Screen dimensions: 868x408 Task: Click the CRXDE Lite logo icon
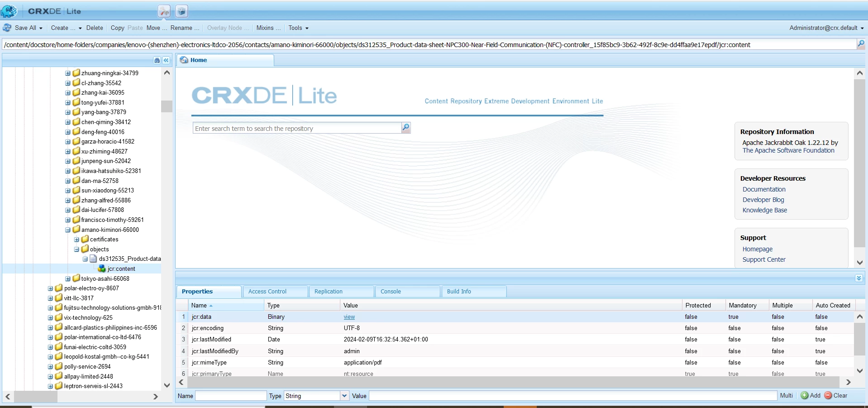pos(9,11)
